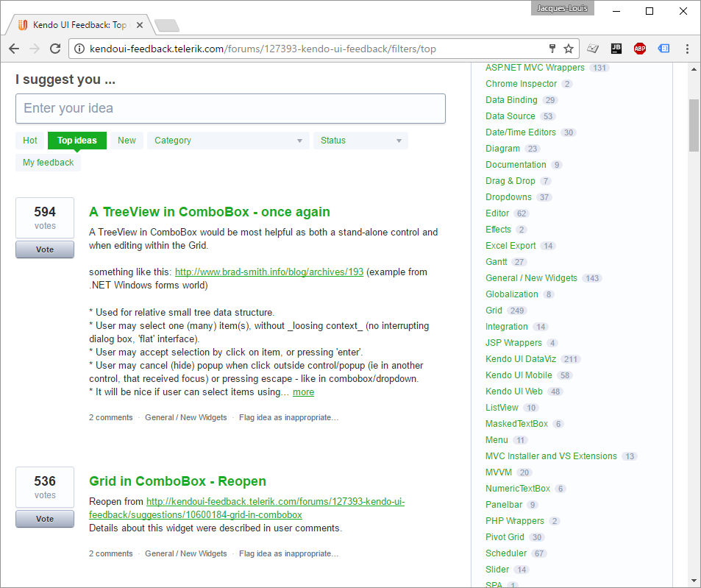Open the ASP.NET MVC Wrappers category

coord(535,68)
